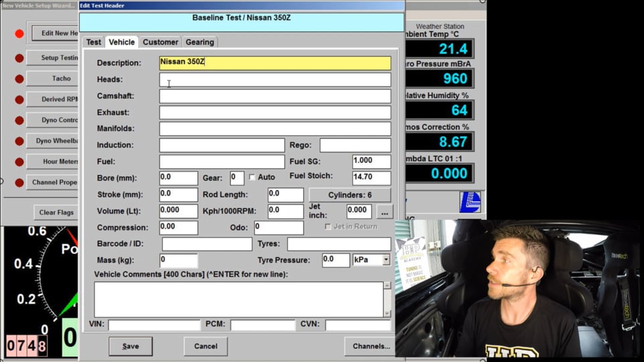
Task: Click the red flag beside Hour Meters
Action: tap(19, 162)
